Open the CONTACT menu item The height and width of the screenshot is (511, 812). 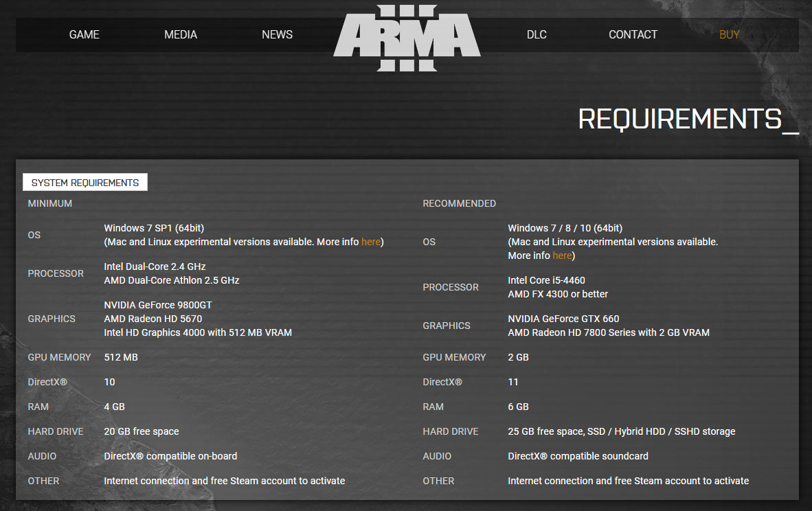[x=633, y=35]
